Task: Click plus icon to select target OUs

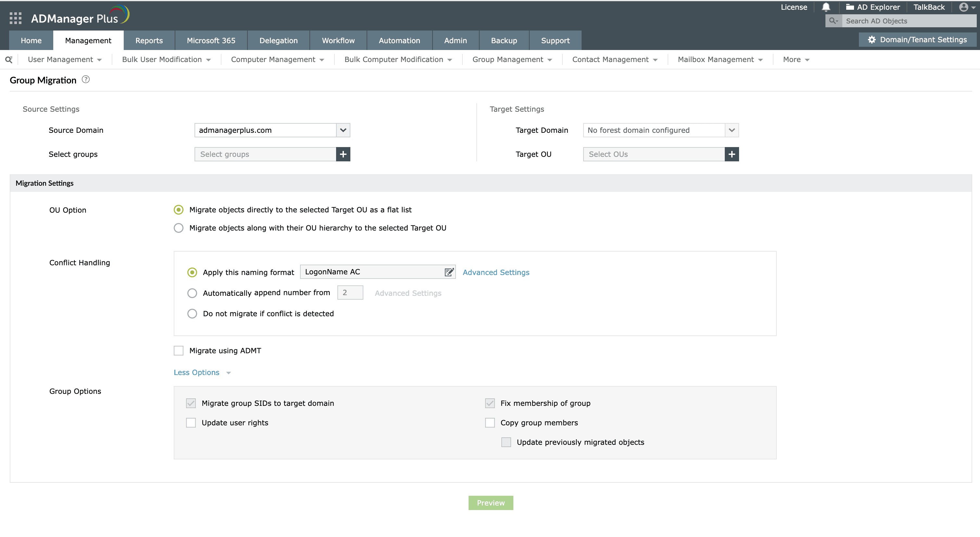Action: point(731,154)
